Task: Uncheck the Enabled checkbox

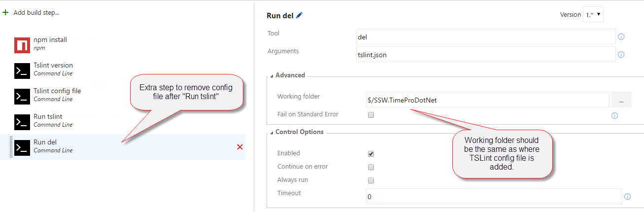Action: point(371,153)
